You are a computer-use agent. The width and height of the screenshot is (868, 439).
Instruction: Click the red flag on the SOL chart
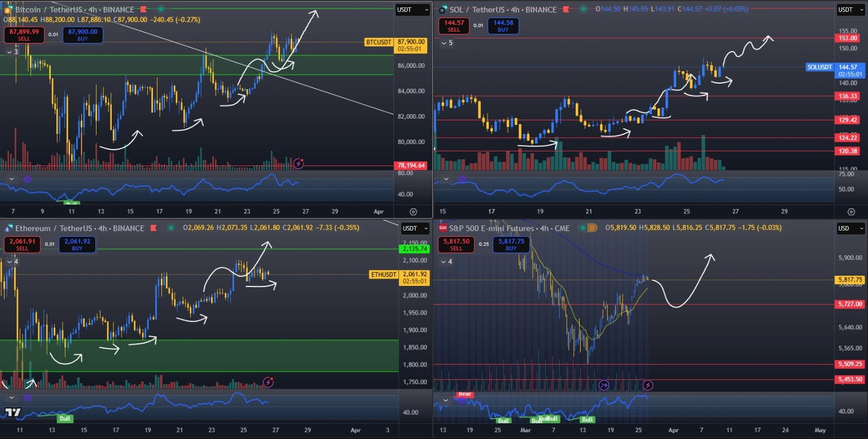point(567,10)
